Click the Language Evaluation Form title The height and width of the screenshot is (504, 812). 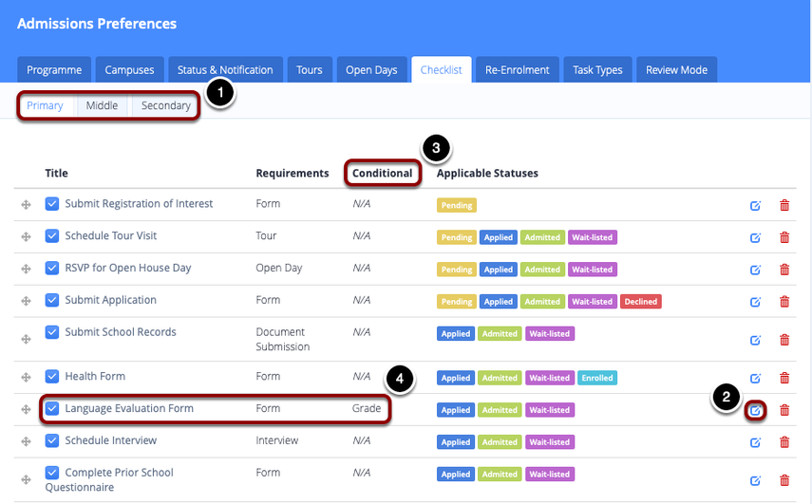point(129,408)
